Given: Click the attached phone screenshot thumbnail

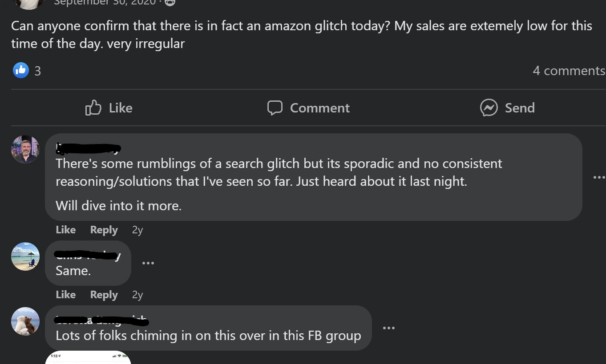Looking at the screenshot, I should click(88, 359).
